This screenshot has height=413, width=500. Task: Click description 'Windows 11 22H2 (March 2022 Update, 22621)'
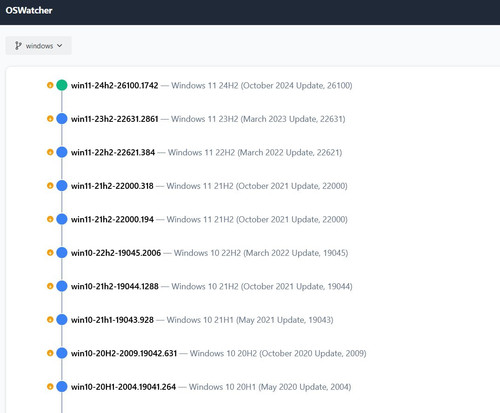point(255,153)
